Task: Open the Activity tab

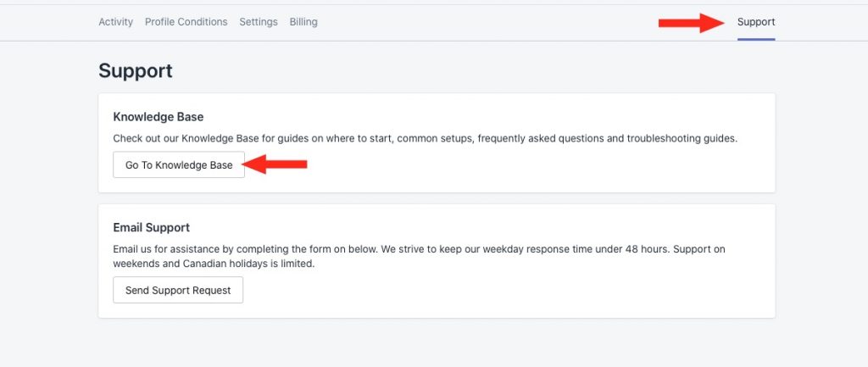Action: tap(115, 22)
